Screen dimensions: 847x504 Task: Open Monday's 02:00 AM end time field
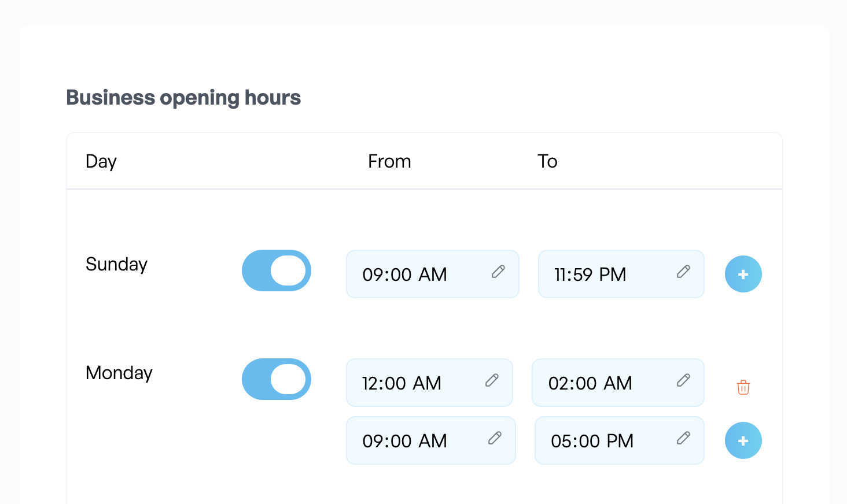click(618, 383)
